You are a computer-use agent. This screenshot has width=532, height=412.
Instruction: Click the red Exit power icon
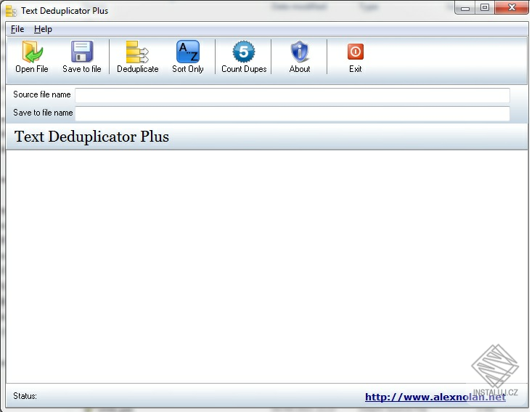355,52
